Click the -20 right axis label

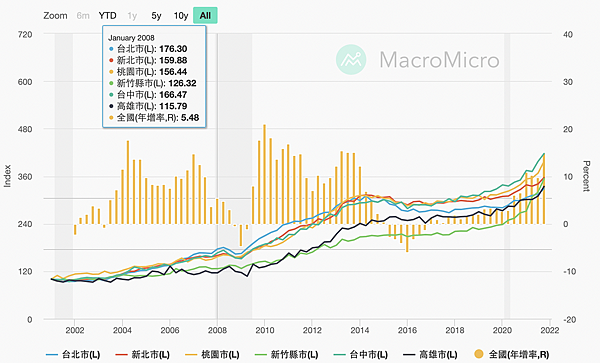click(x=569, y=320)
